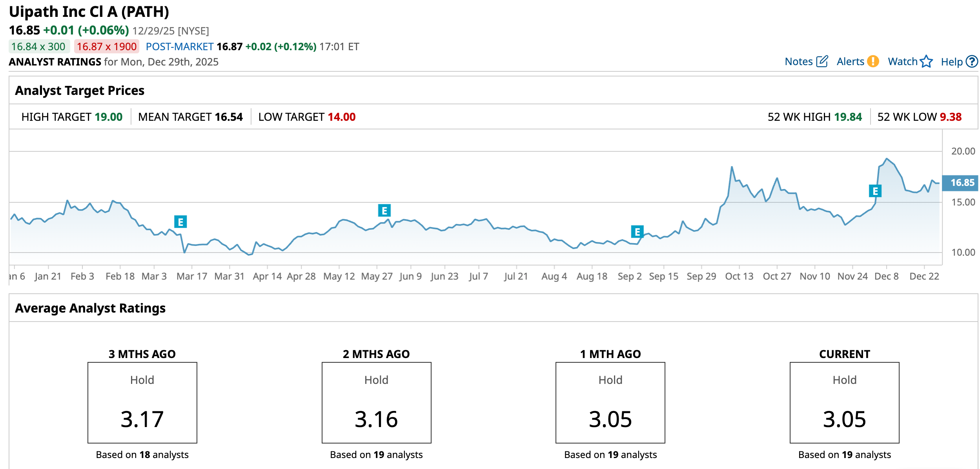Click the Watch link text
This screenshot has width=980, height=469.
[x=902, y=62]
